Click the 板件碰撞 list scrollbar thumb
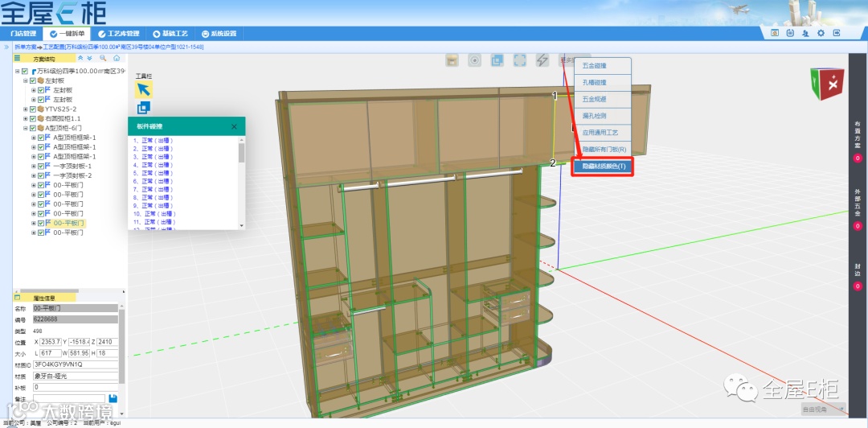 tap(241, 153)
